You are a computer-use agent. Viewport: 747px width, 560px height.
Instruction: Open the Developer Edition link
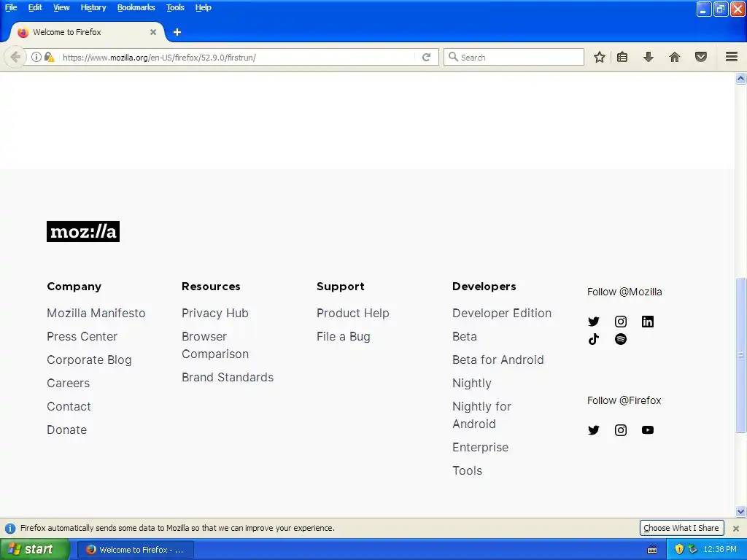tap(502, 313)
